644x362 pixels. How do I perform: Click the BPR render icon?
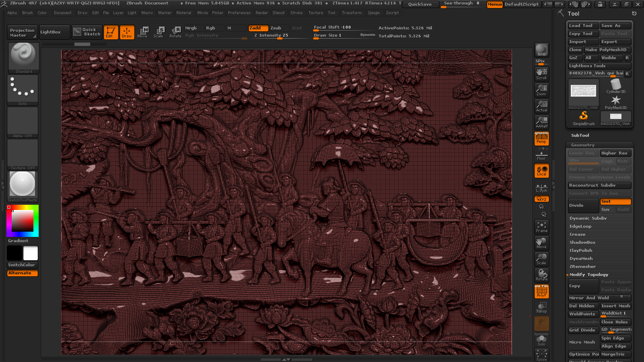541,50
